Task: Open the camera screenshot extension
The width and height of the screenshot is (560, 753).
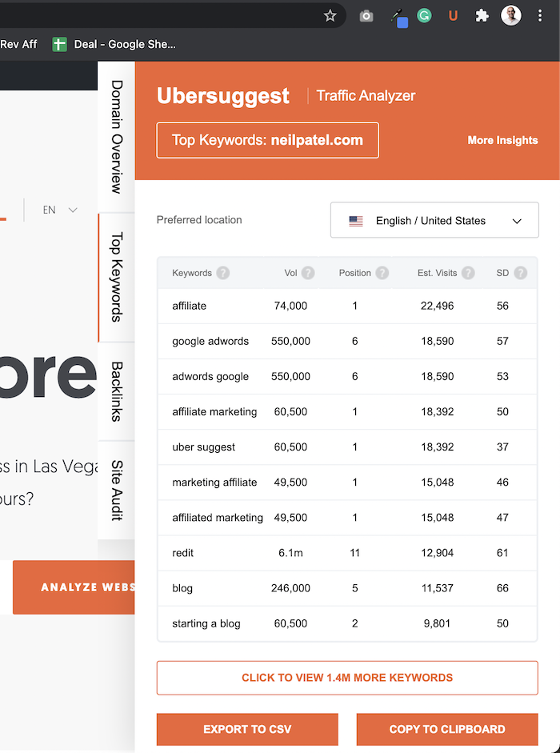Action: coord(366,16)
